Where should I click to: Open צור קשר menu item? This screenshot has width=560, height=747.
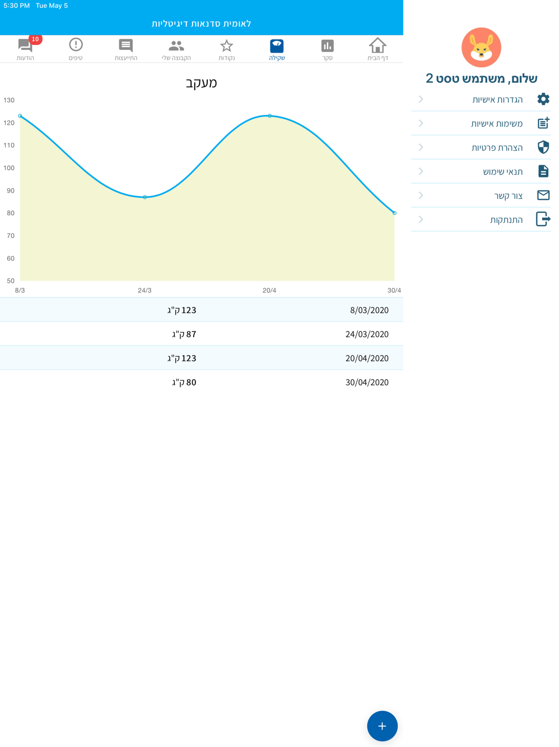click(x=508, y=195)
